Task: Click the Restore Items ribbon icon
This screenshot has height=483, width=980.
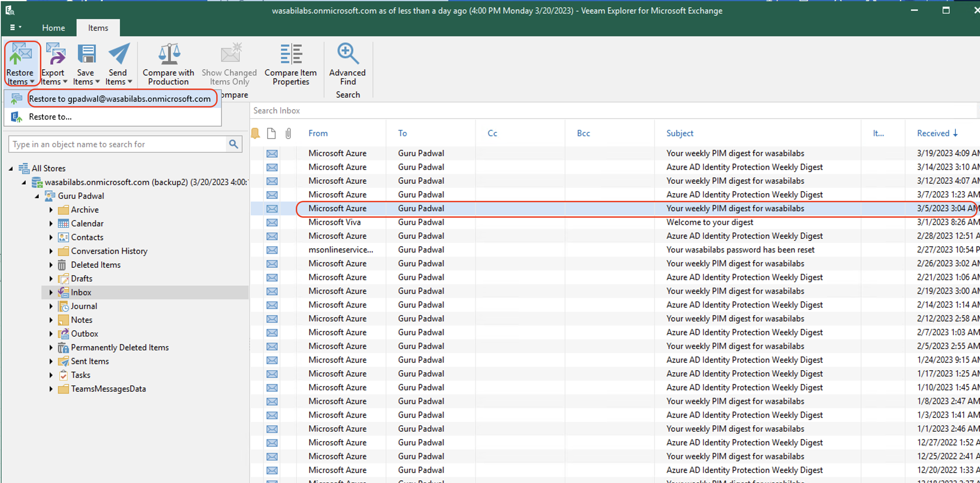Action: pyautogui.click(x=21, y=54)
